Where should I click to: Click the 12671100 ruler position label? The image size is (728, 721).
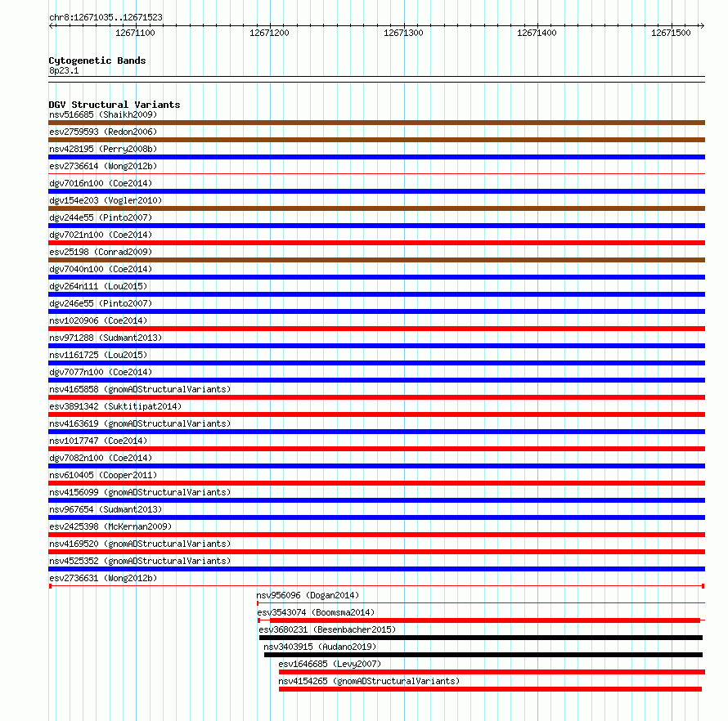135,33
